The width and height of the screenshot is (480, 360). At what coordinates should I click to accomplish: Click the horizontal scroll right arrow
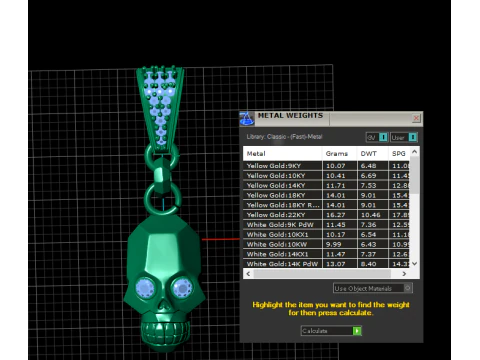click(x=404, y=274)
